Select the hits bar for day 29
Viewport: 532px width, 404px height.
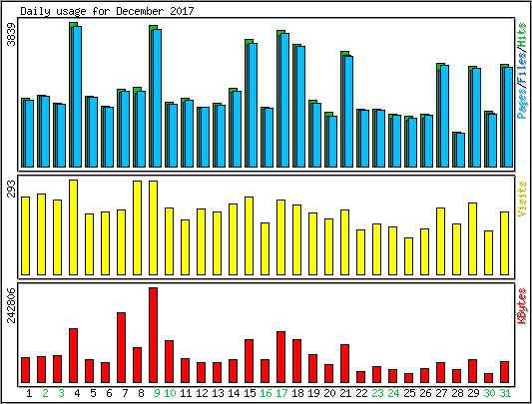(x=474, y=117)
